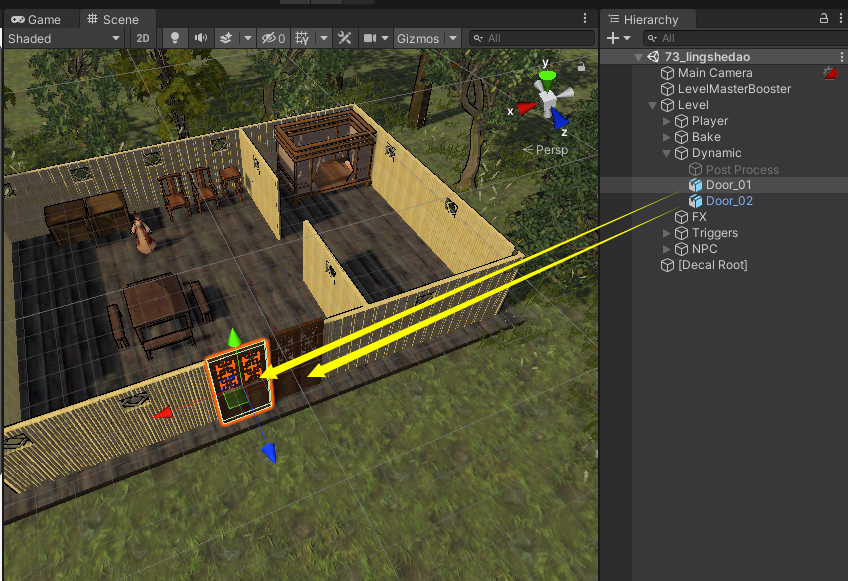Select Door_02 prefab

pos(729,201)
